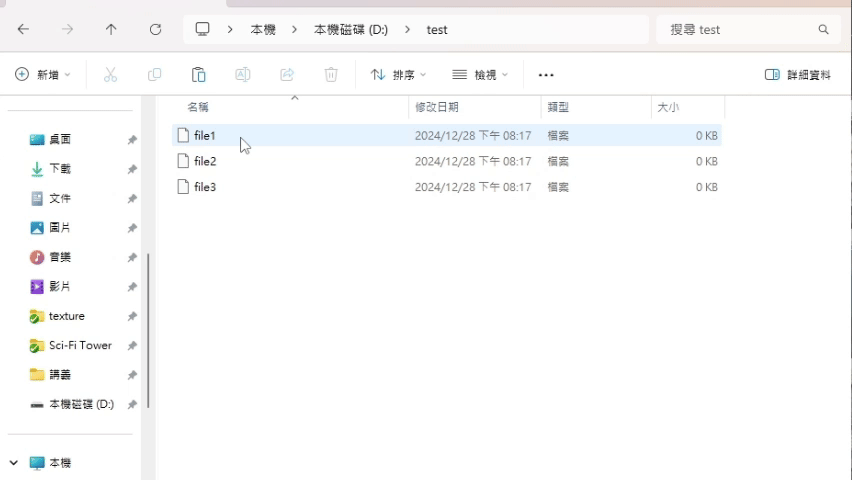Open the 排序 sort dropdown

click(x=398, y=75)
